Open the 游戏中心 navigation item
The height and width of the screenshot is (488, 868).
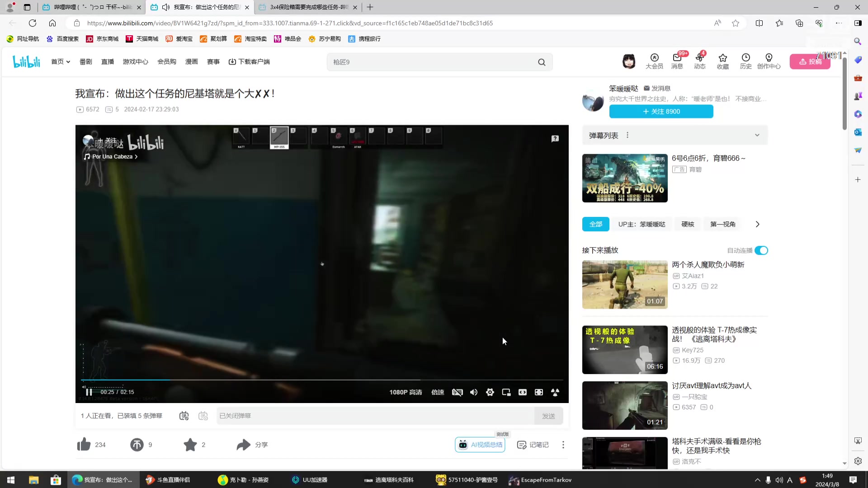pos(136,62)
